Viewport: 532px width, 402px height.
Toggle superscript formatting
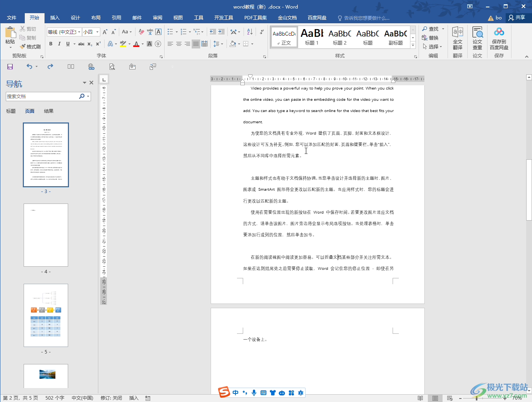[x=98, y=44]
